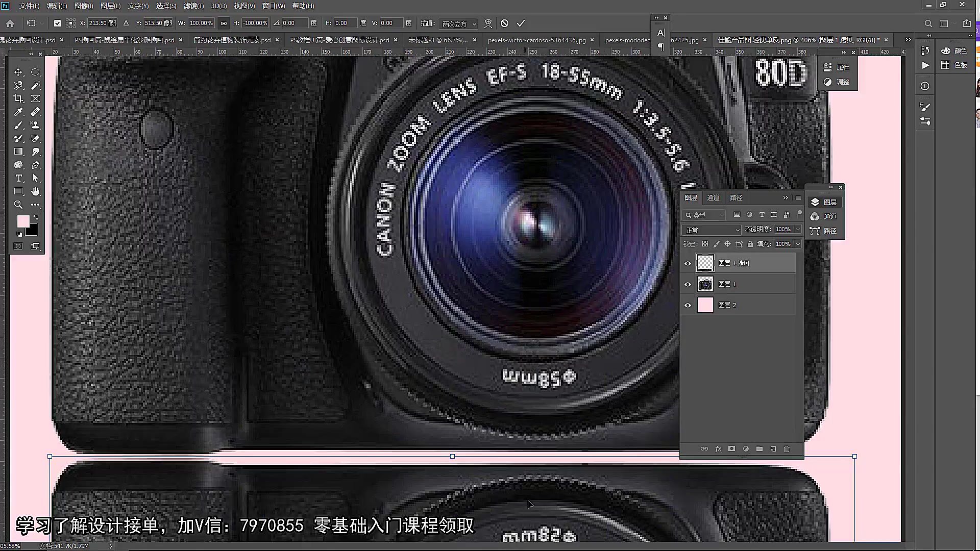Viewport: 980px width, 551px height.
Task: Open the 文件(F) menu
Action: click(x=29, y=6)
